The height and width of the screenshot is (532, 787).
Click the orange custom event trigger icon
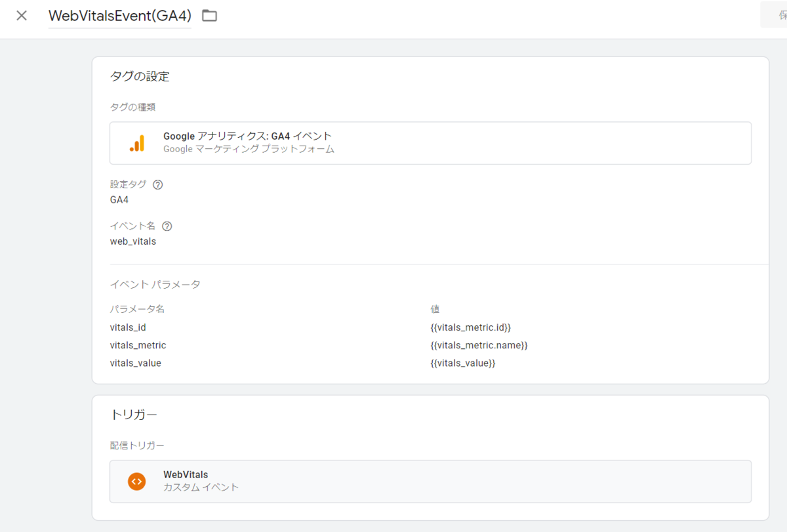(x=137, y=481)
